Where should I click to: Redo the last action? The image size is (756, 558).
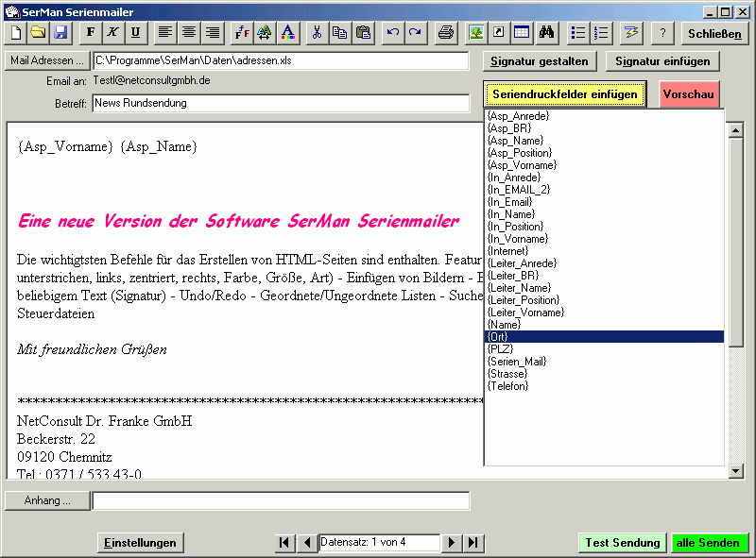click(415, 33)
